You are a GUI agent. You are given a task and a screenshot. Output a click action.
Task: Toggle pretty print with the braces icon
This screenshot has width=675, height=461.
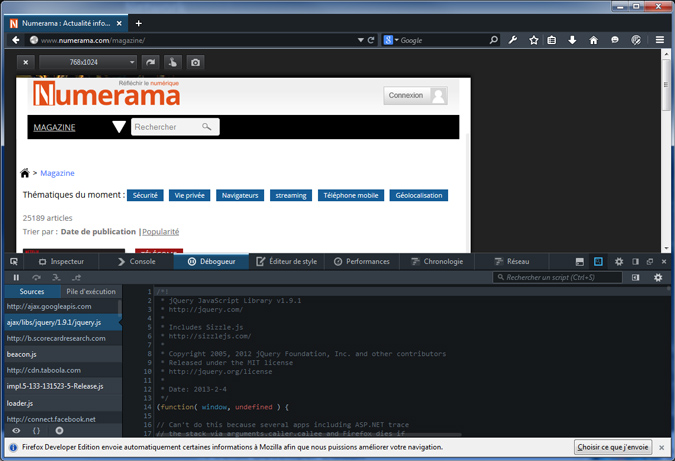pos(37,430)
